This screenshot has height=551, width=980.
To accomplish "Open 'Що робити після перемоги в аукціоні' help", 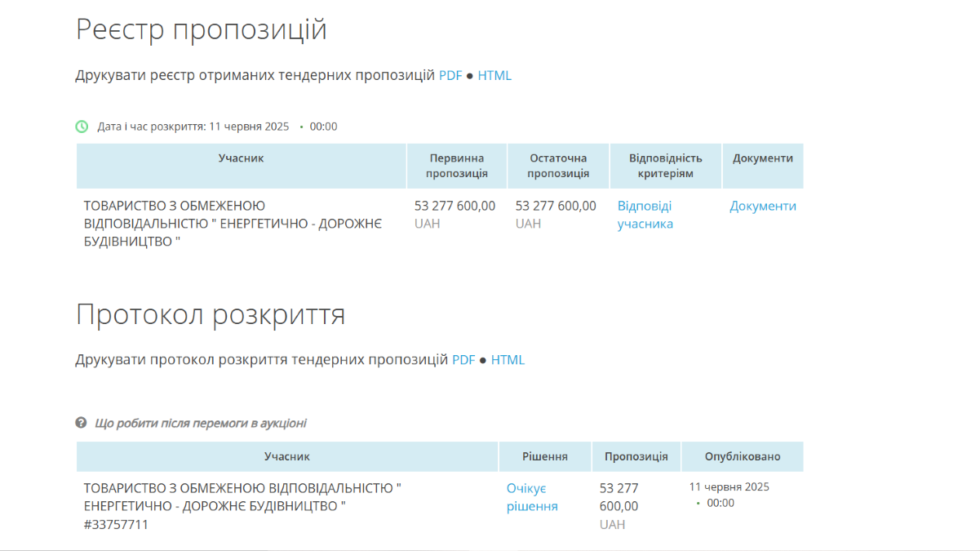I will (x=201, y=423).
